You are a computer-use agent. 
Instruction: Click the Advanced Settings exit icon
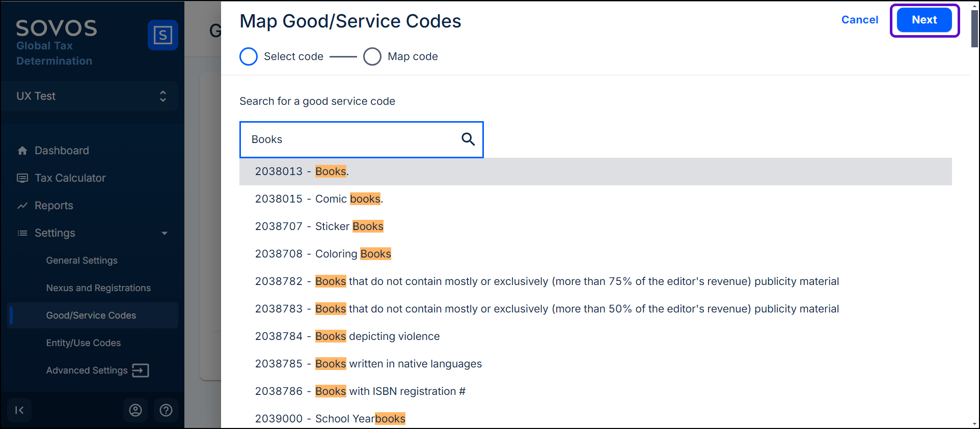click(141, 370)
